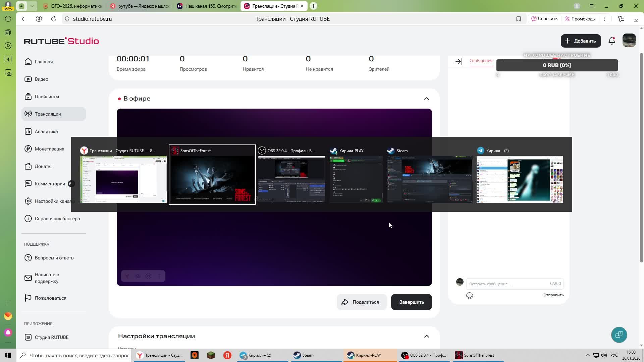The image size is (644, 362).
Task: Collapse 'Настройки трансляции' section chevron
Action: click(x=426, y=336)
